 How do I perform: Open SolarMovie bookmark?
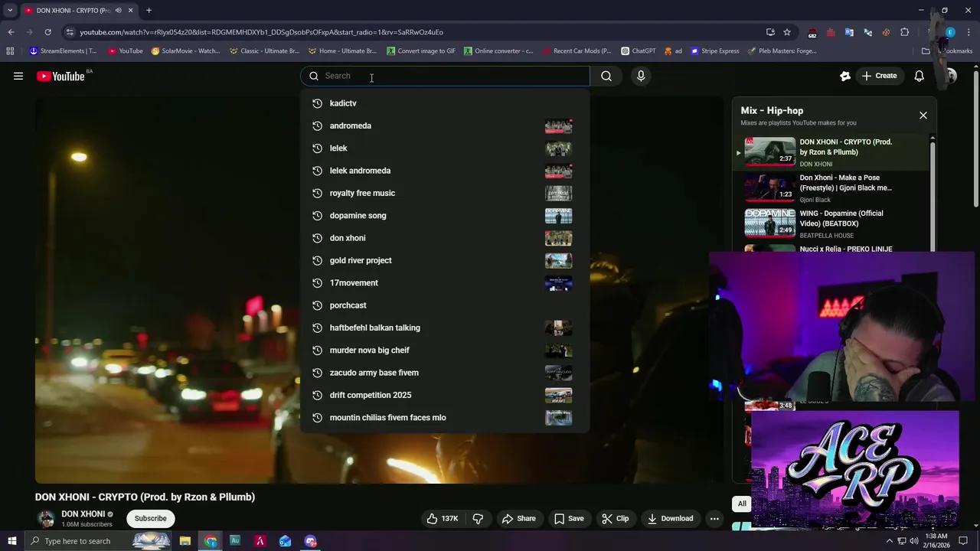tap(185, 51)
